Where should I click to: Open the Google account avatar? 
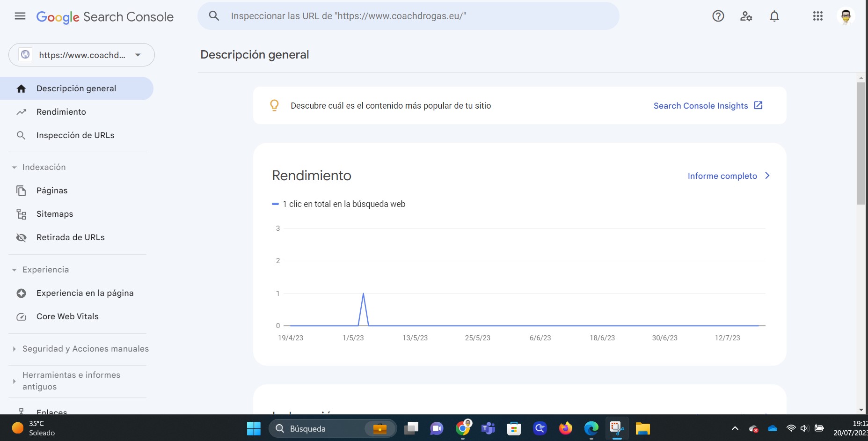(x=846, y=16)
